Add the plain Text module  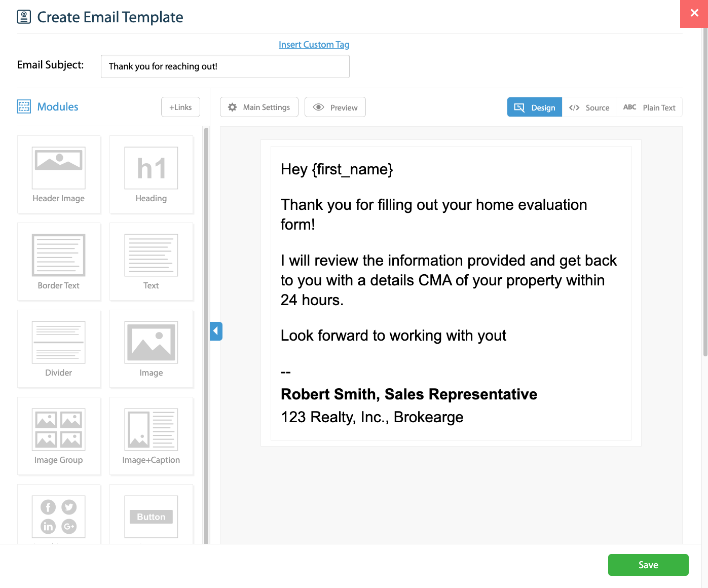click(x=151, y=262)
